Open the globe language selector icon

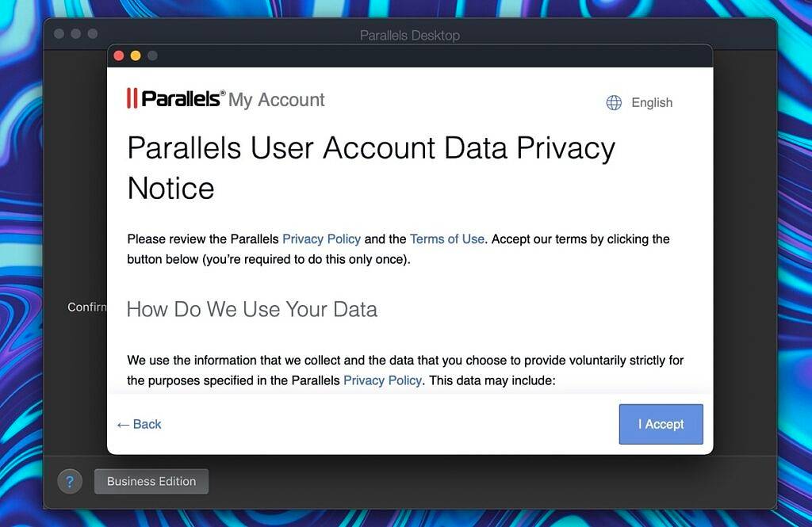pos(613,102)
